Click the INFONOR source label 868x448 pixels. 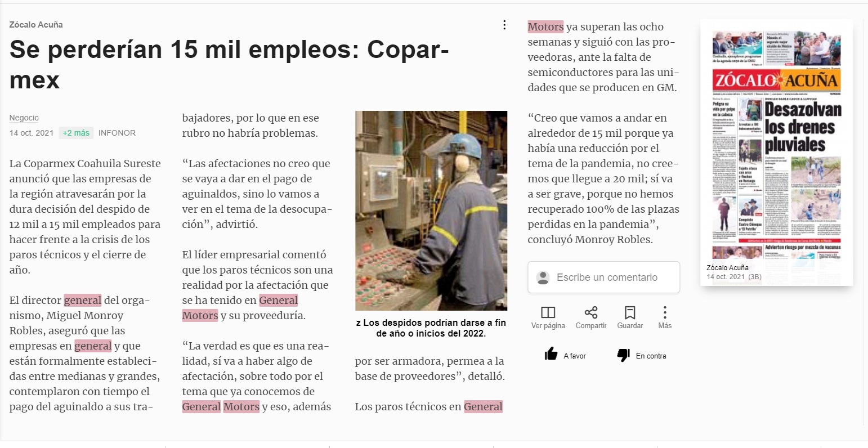117,133
